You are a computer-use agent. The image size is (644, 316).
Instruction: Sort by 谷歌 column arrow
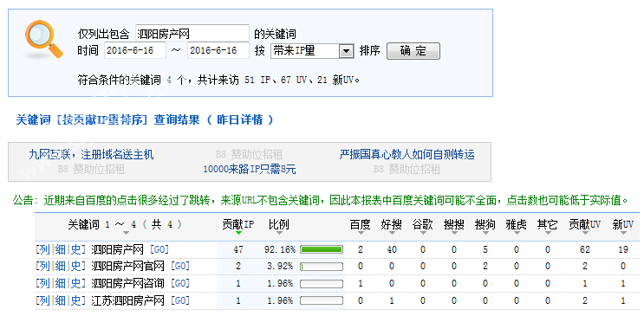coord(423,233)
